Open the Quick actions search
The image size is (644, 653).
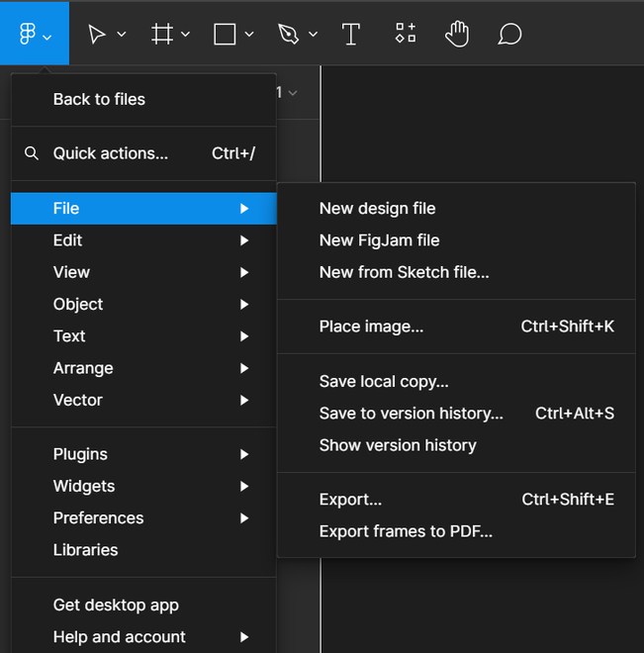pyautogui.click(x=111, y=153)
